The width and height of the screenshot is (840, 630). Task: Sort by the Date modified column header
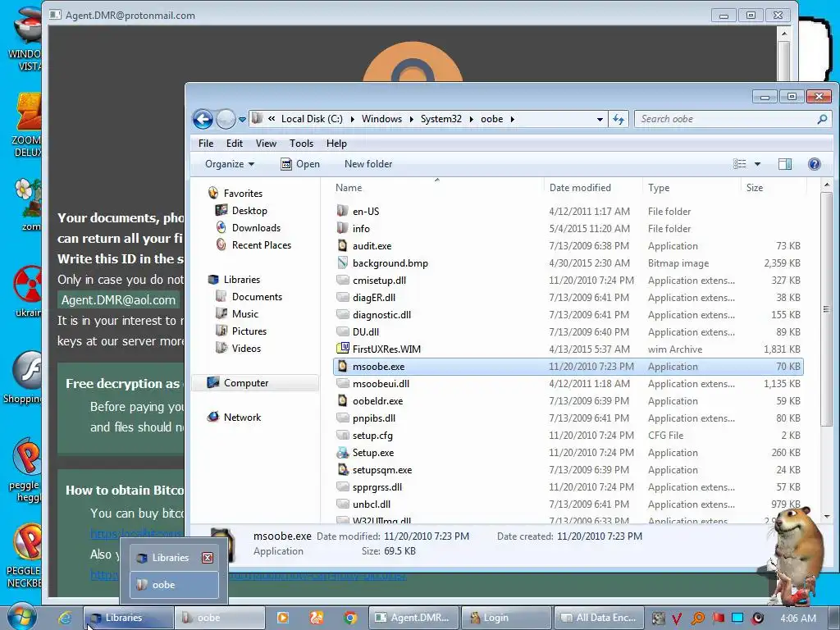[x=593, y=188]
